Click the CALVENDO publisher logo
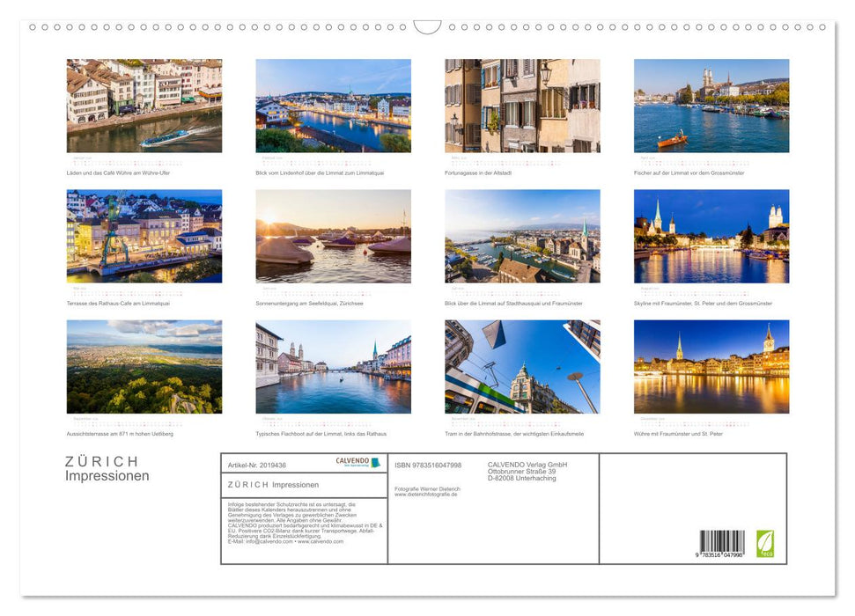 pyautogui.click(x=352, y=461)
